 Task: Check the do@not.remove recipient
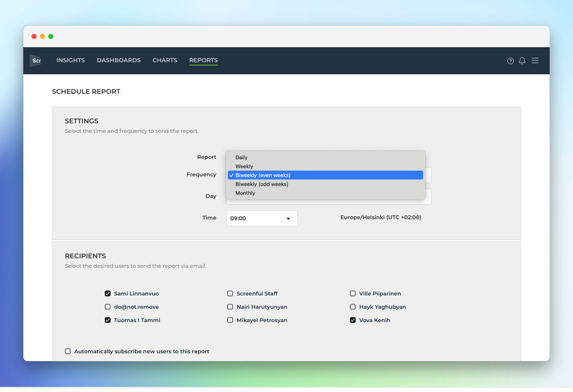coord(108,307)
